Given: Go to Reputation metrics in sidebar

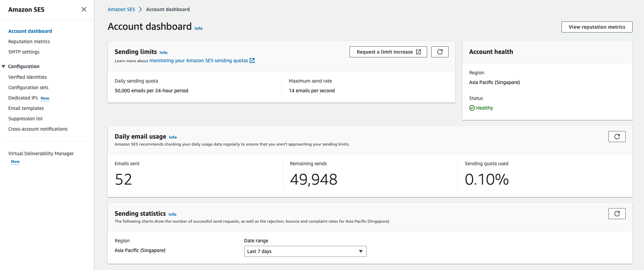Looking at the screenshot, I should click(x=29, y=41).
